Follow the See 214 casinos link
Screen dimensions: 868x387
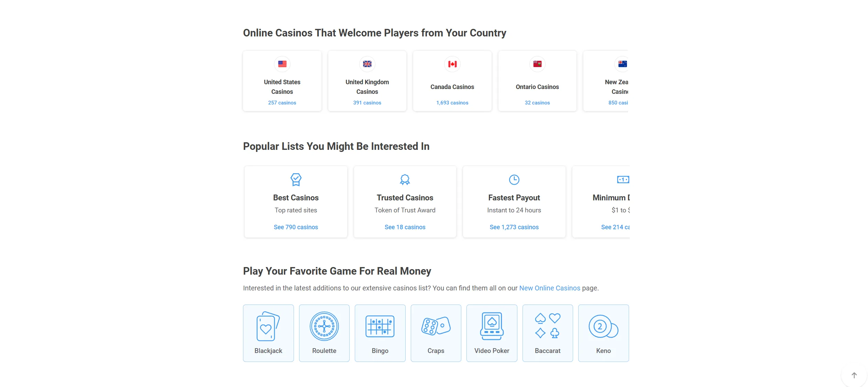615,227
